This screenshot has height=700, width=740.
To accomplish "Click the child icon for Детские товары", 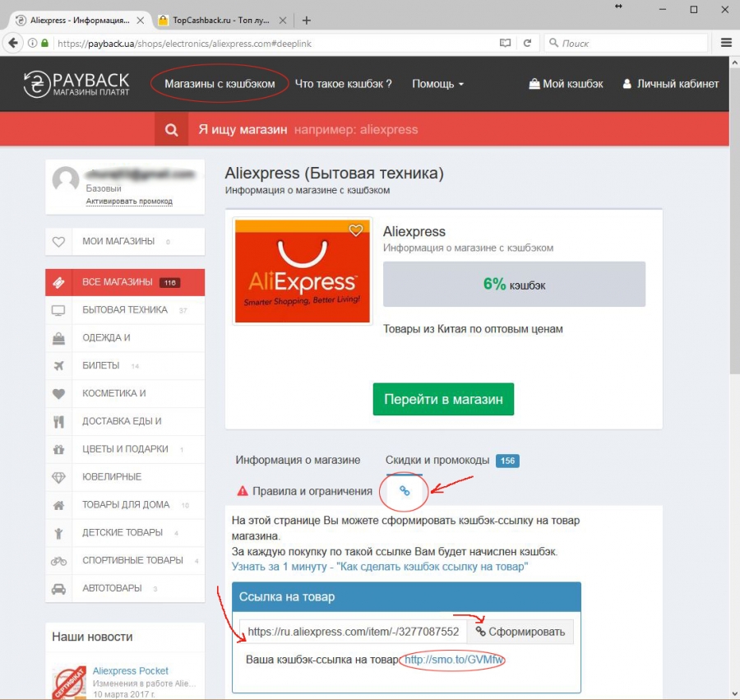I will tap(58, 533).
